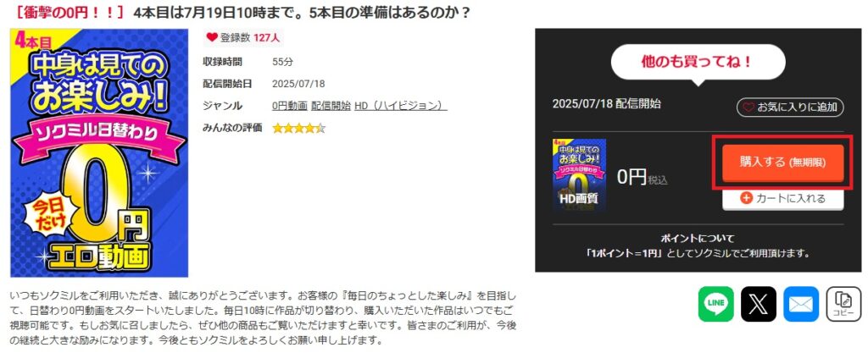
Task: Click the plus icon on カートに入れる
Action: tap(746, 198)
